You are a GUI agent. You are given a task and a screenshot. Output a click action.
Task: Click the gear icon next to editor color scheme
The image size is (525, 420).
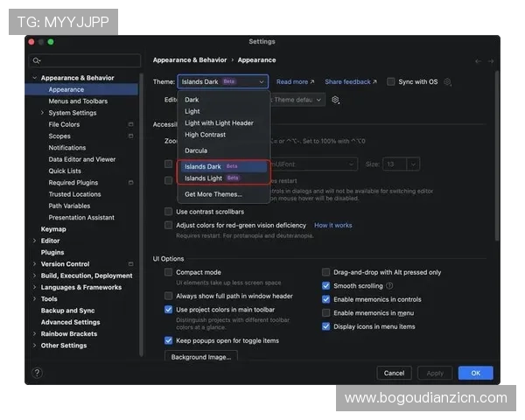[x=335, y=100]
